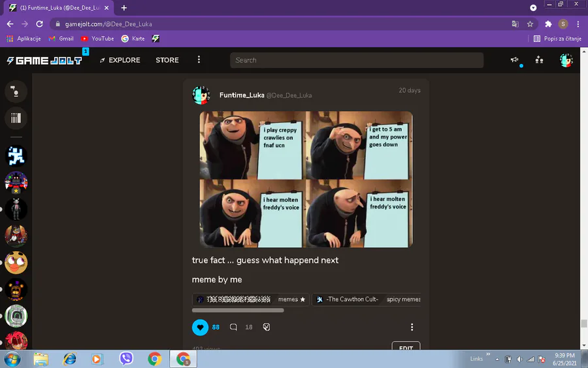Select the Funtime_Luka browser tab
The image size is (588, 368).
pos(58,8)
